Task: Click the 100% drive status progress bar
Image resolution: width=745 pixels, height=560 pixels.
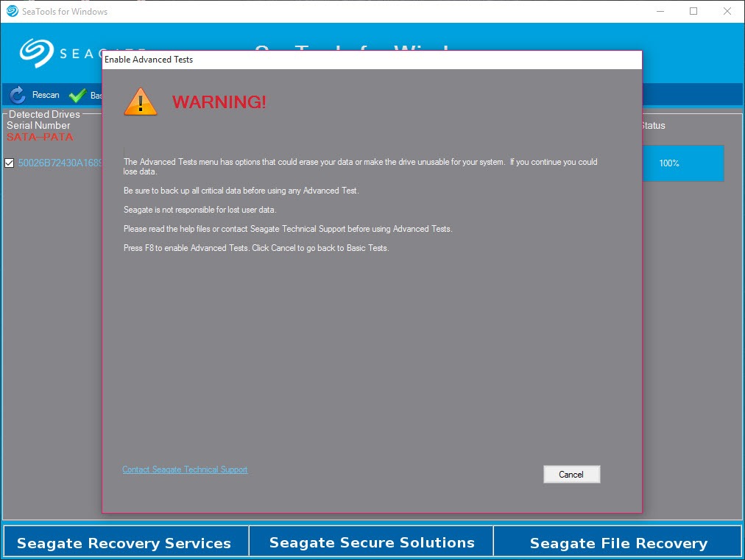Action: [x=682, y=163]
